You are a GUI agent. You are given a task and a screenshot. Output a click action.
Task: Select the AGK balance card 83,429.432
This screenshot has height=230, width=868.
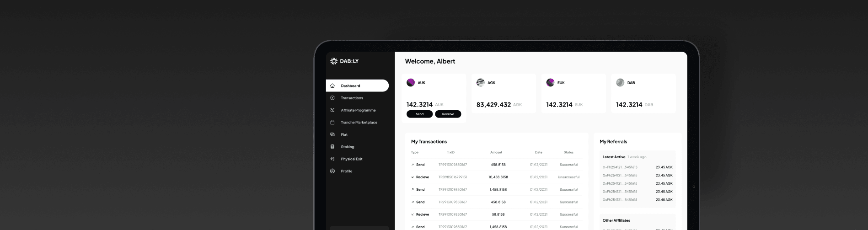(x=504, y=93)
